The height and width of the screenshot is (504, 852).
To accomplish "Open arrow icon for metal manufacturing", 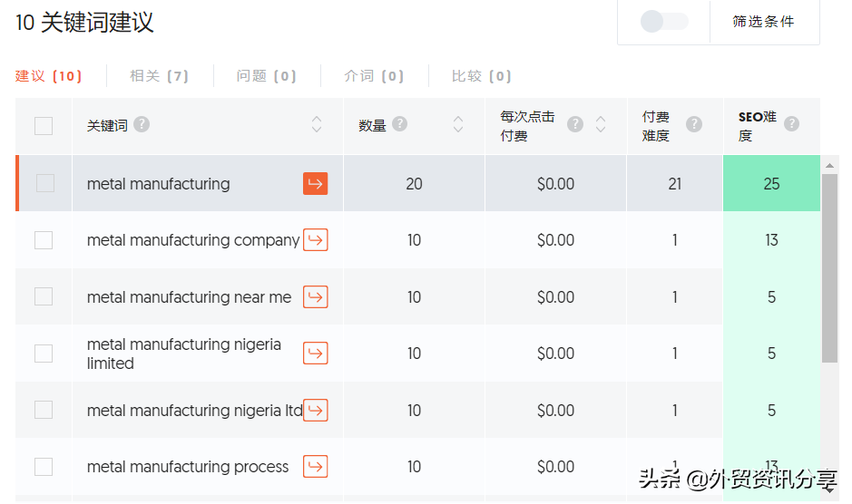I will [315, 184].
